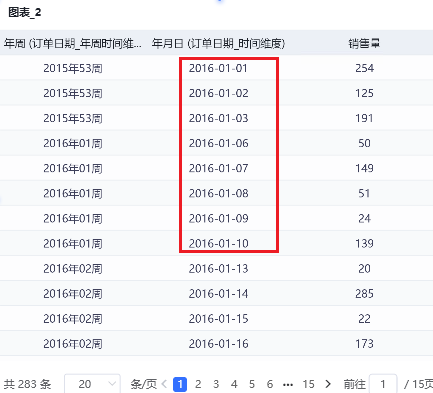Click sales value 51
Viewport: 433px width, 393px height.
coord(364,193)
